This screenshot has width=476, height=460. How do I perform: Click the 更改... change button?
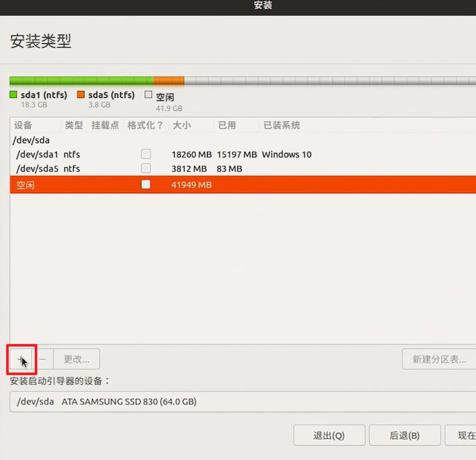click(76, 359)
